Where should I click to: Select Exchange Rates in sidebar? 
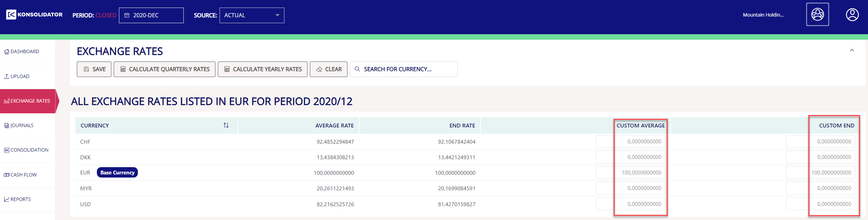click(28, 101)
